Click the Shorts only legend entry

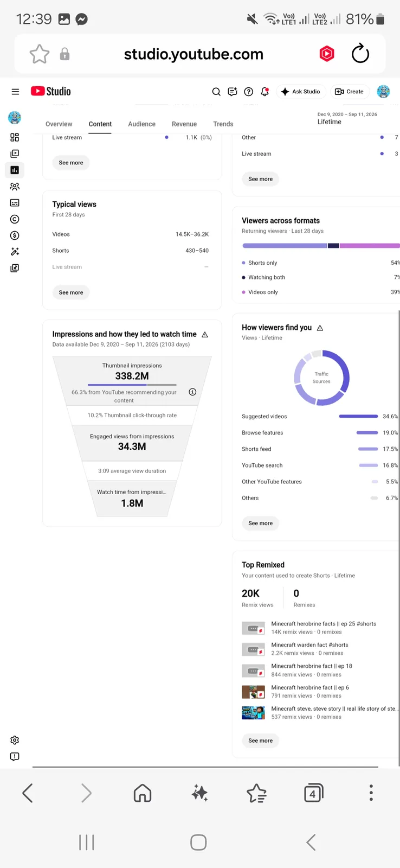[x=260, y=263]
